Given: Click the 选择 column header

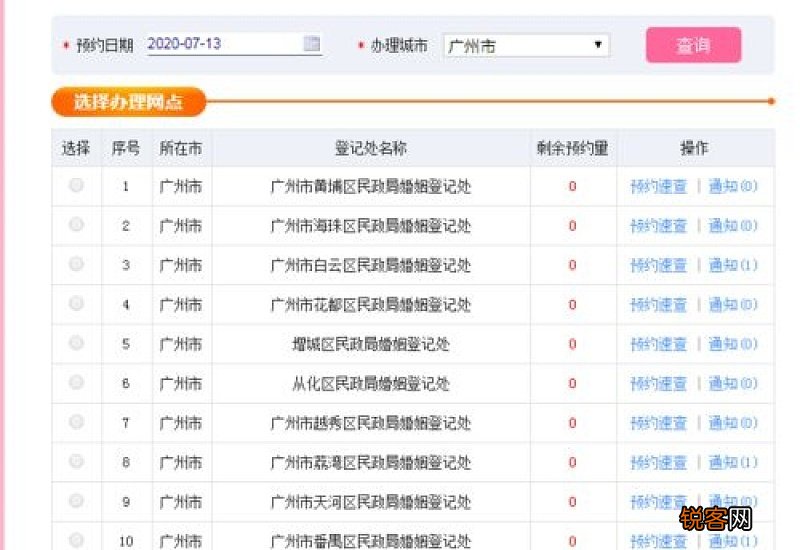Looking at the screenshot, I should 76,148.
